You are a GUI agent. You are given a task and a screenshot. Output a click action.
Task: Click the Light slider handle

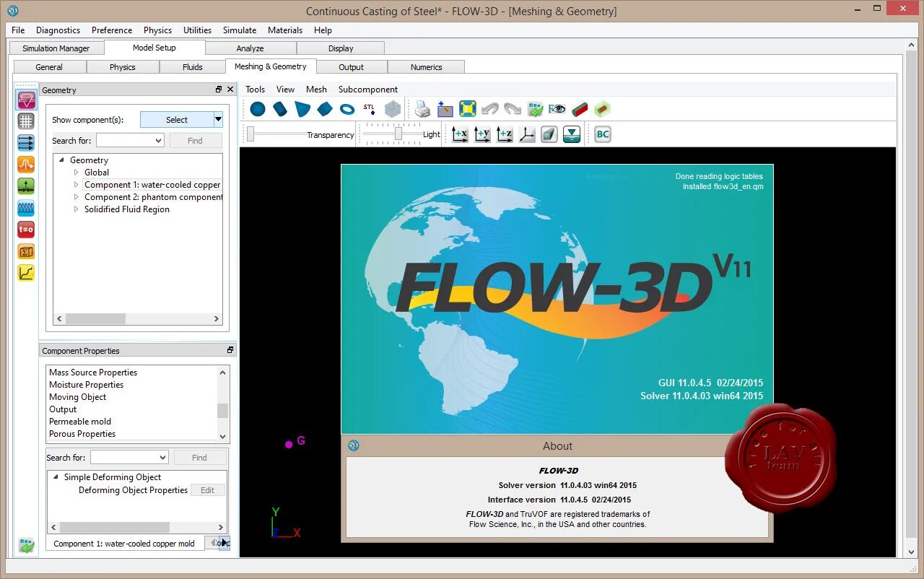click(398, 134)
